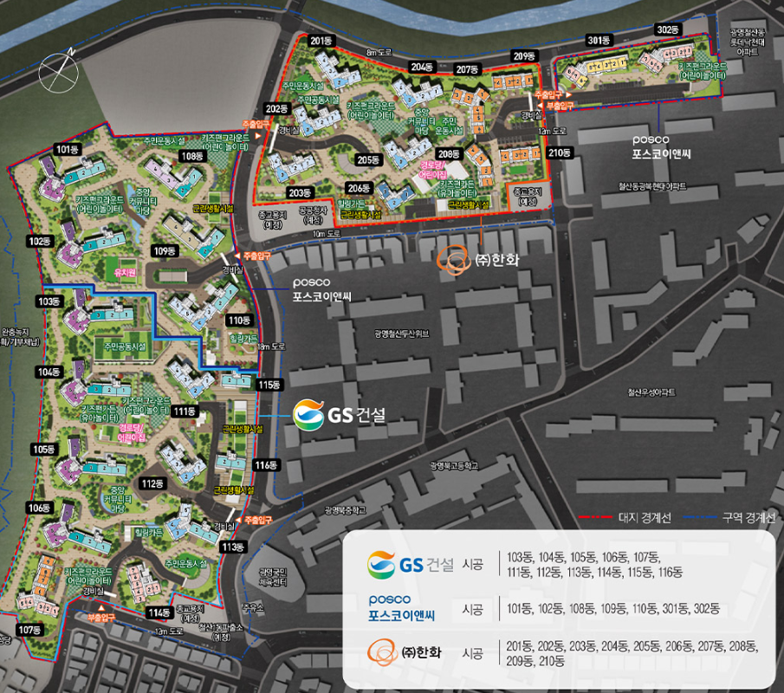
Task: Select the 107동 building label
Action: 29,630
